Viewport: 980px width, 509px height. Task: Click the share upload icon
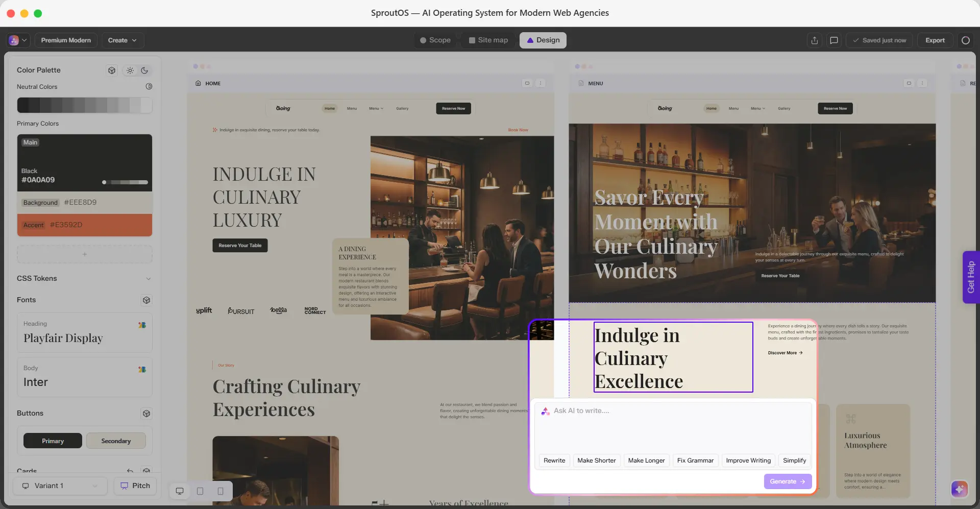[x=815, y=40]
